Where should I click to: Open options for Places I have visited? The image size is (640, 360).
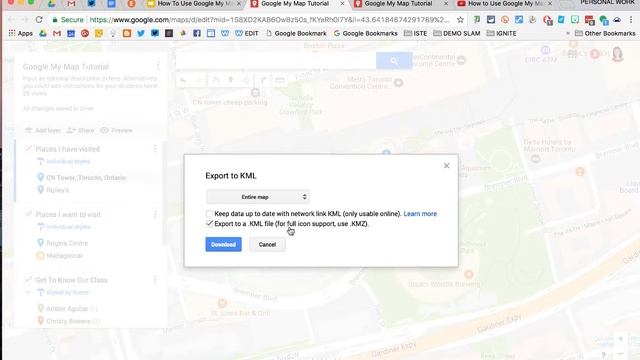[x=155, y=149]
